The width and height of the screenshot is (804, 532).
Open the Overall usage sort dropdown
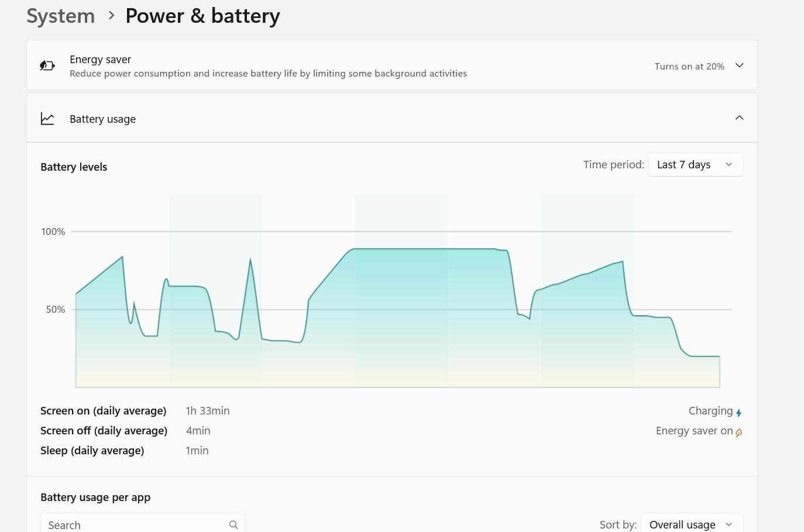(x=692, y=524)
